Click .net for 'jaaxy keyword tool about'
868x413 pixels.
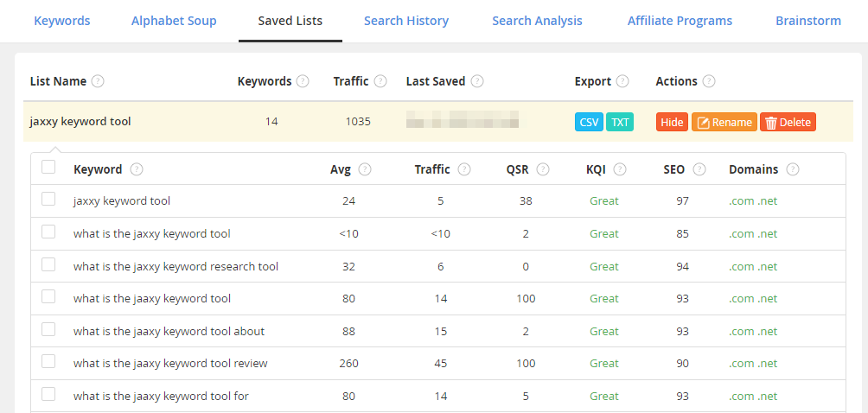pyautogui.click(x=768, y=332)
